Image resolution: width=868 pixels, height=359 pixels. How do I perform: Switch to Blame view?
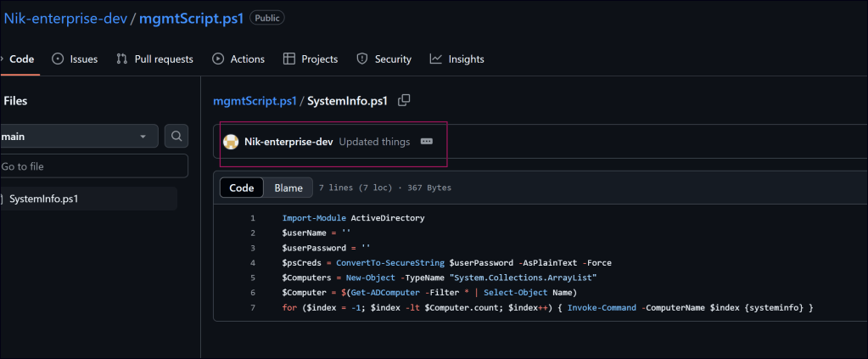[288, 188]
